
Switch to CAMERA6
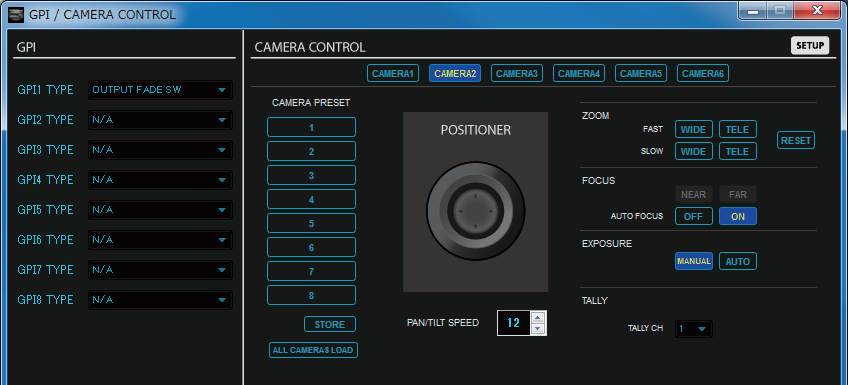[x=703, y=74]
